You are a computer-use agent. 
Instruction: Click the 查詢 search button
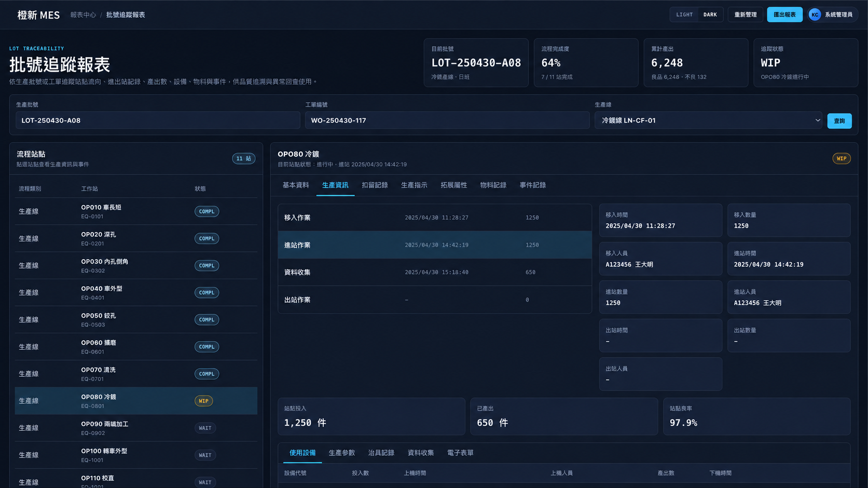pyautogui.click(x=839, y=121)
